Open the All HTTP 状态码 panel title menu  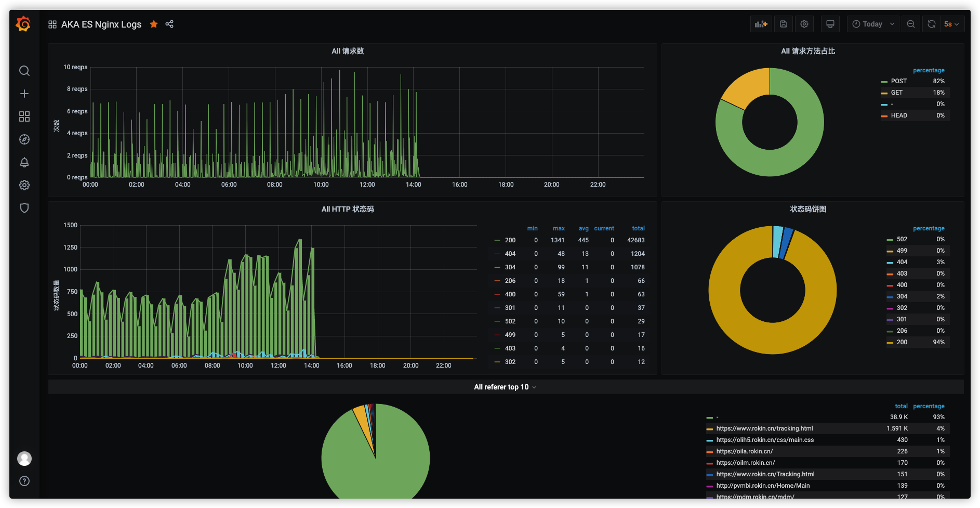pyautogui.click(x=348, y=209)
